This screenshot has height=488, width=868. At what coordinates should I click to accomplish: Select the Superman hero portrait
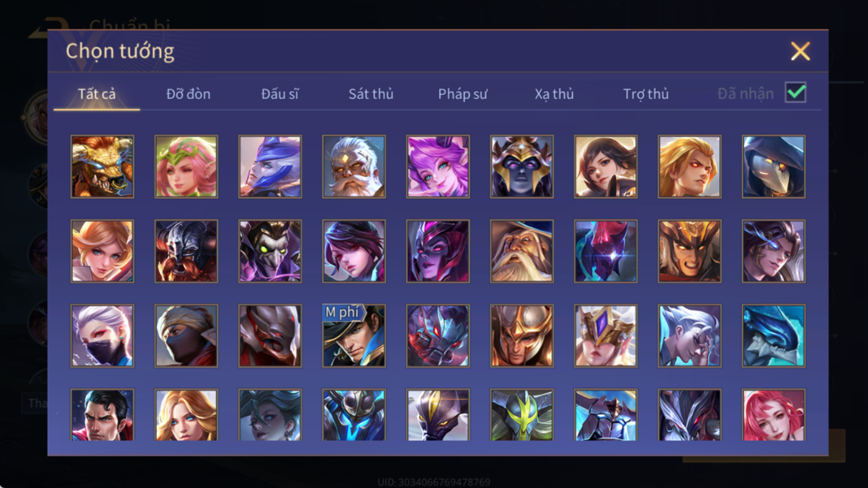(102, 415)
